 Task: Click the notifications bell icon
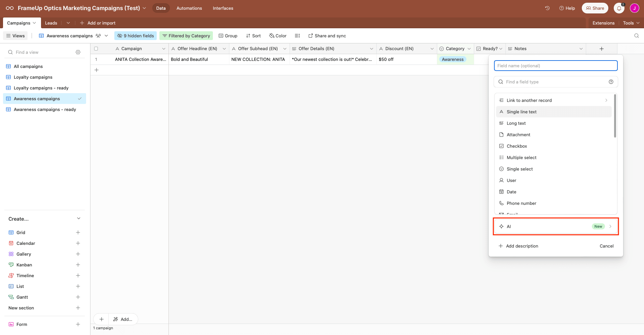point(619,8)
